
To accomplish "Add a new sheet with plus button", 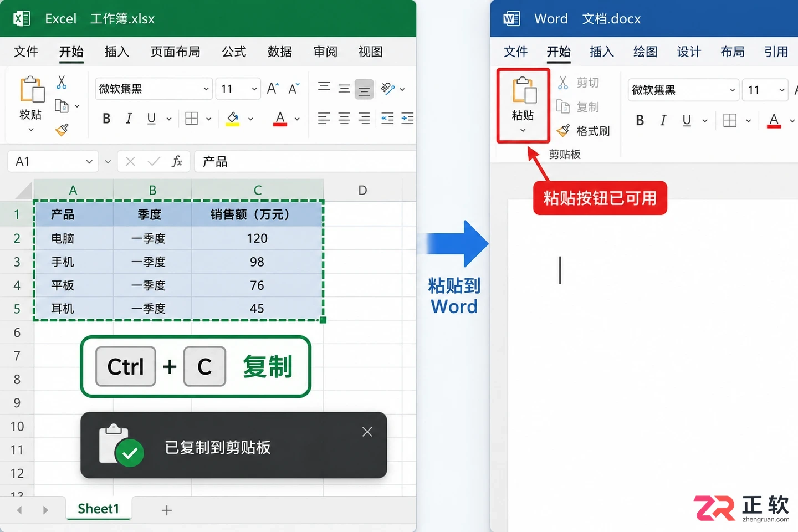I will click(167, 510).
